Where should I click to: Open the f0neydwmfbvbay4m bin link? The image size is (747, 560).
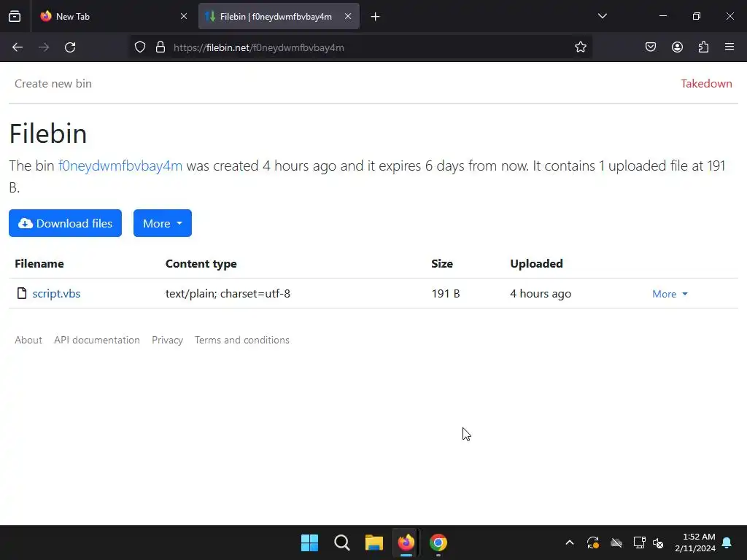click(120, 166)
